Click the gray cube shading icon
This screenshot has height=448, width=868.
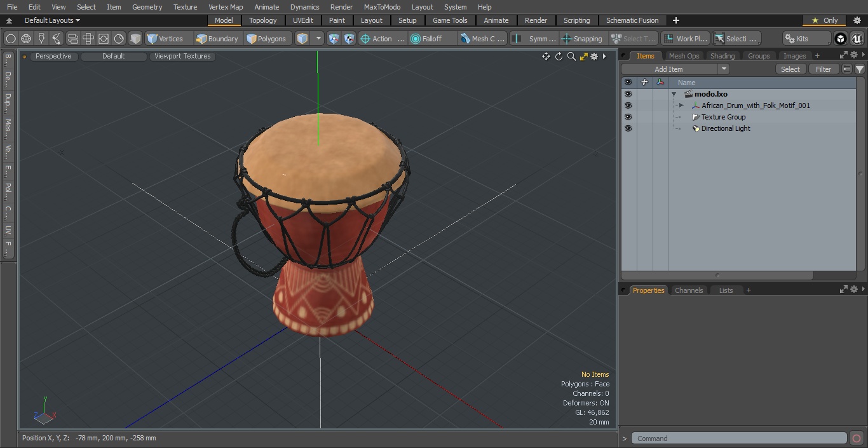click(x=135, y=39)
